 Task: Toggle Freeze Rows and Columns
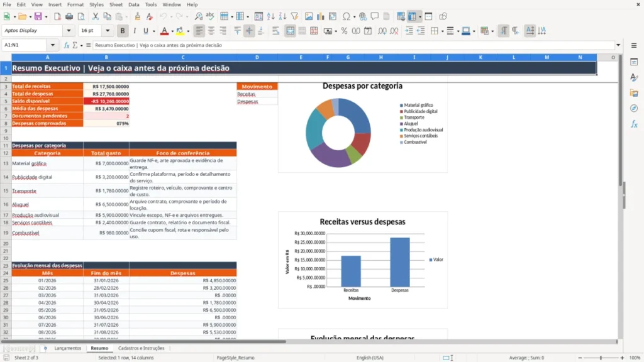click(412, 16)
